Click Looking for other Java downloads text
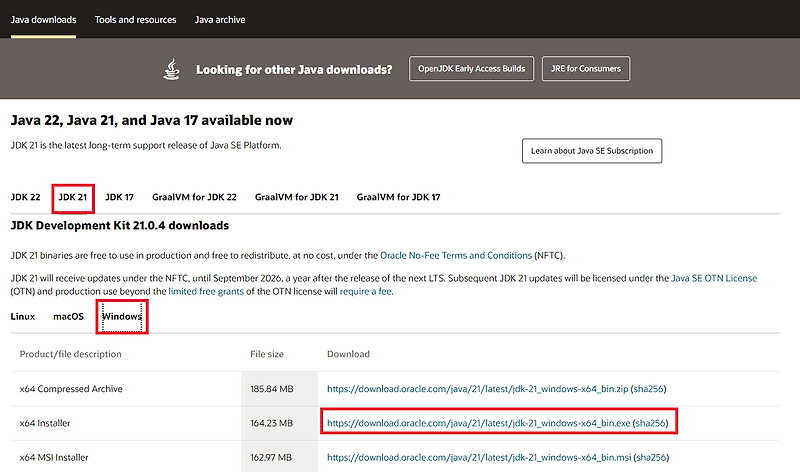Viewport: 800px width, 472px height. click(x=294, y=69)
